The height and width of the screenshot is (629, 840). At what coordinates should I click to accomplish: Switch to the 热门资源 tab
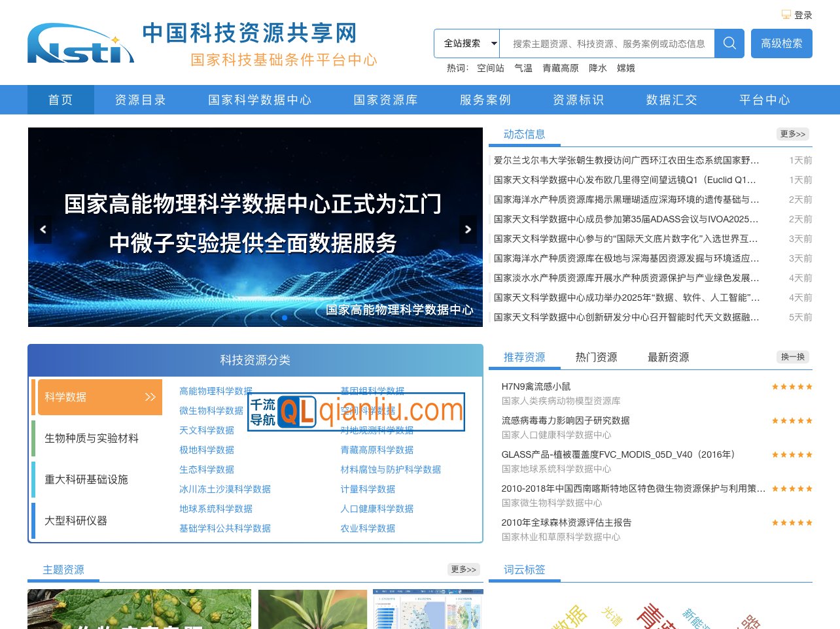click(595, 357)
